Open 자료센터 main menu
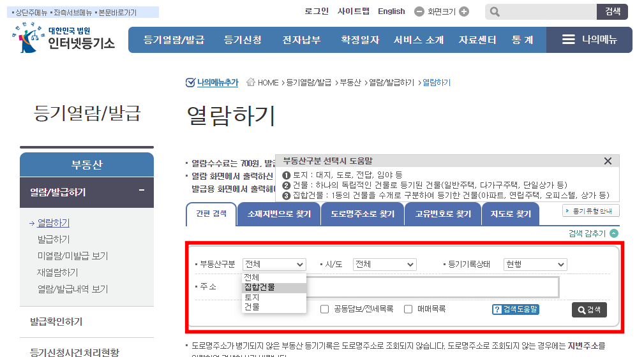 (477, 40)
